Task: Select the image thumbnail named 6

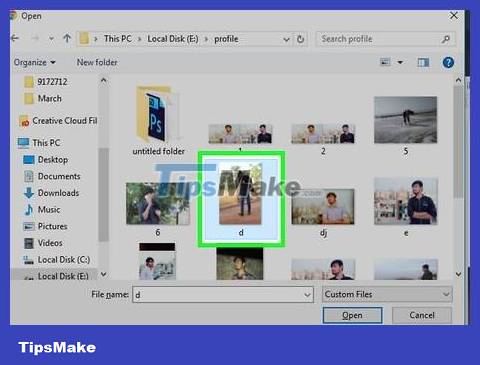Action: [x=158, y=209]
